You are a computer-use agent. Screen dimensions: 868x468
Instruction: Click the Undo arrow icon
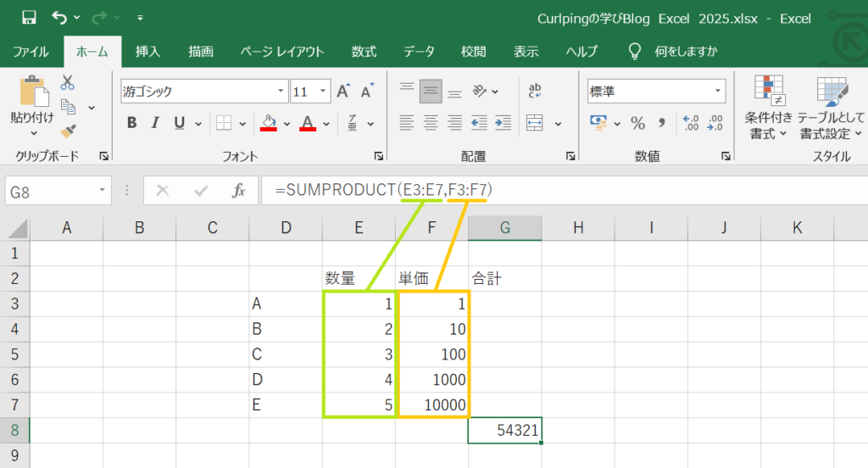click(59, 18)
